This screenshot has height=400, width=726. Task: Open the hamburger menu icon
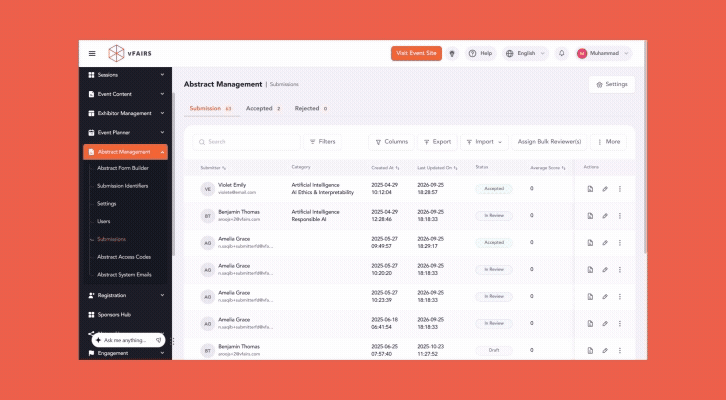pyautogui.click(x=92, y=53)
